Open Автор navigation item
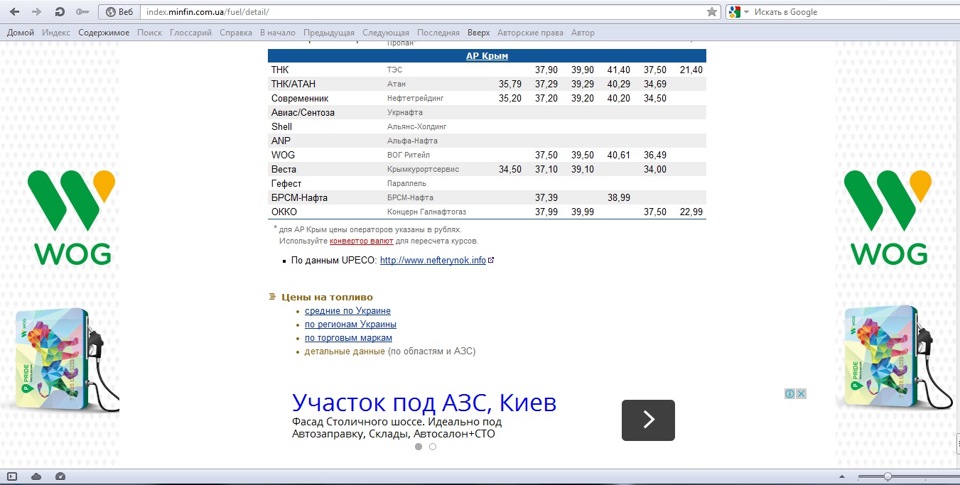The height and width of the screenshot is (485, 960). click(x=583, y=33)
